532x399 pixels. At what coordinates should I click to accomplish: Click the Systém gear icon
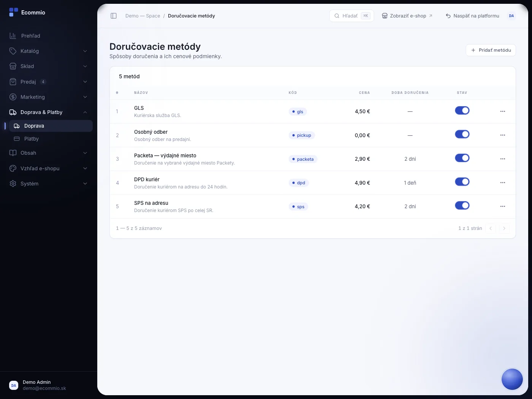point(13,184)
